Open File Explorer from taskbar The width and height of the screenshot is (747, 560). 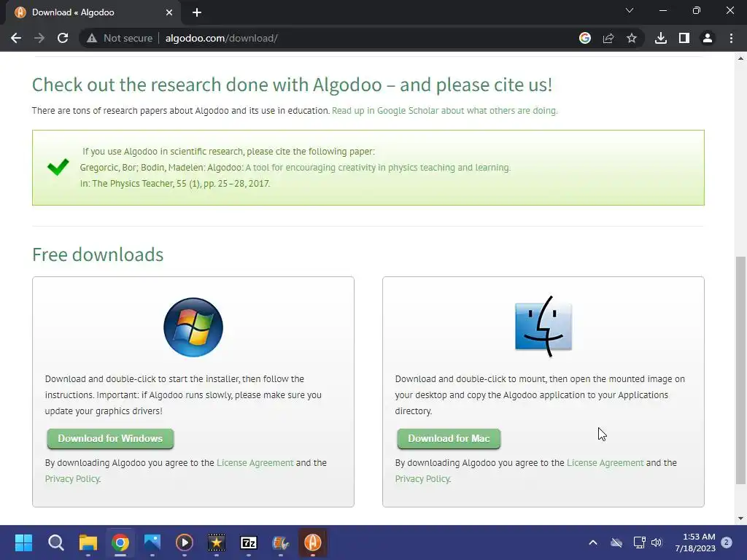coord(88,542)
